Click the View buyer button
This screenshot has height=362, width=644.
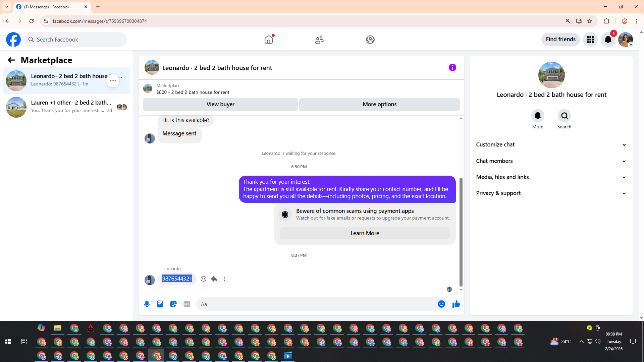pos(220,104)
